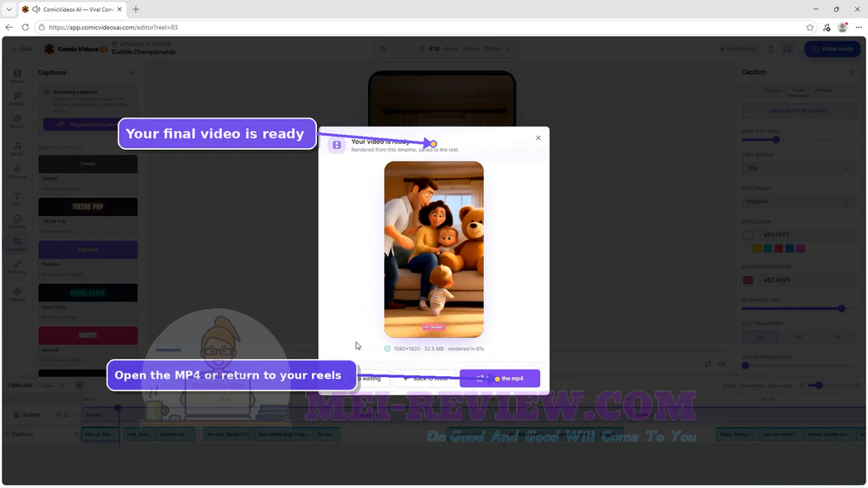Select the Neon Glow subtitle style
Screen dimensions: 868x488
click(x=88, y=302)
